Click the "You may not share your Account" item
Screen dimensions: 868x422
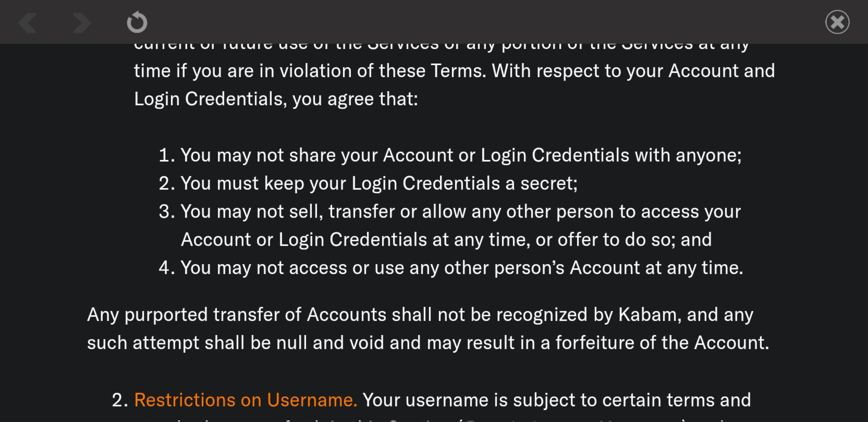coord(461,155)
